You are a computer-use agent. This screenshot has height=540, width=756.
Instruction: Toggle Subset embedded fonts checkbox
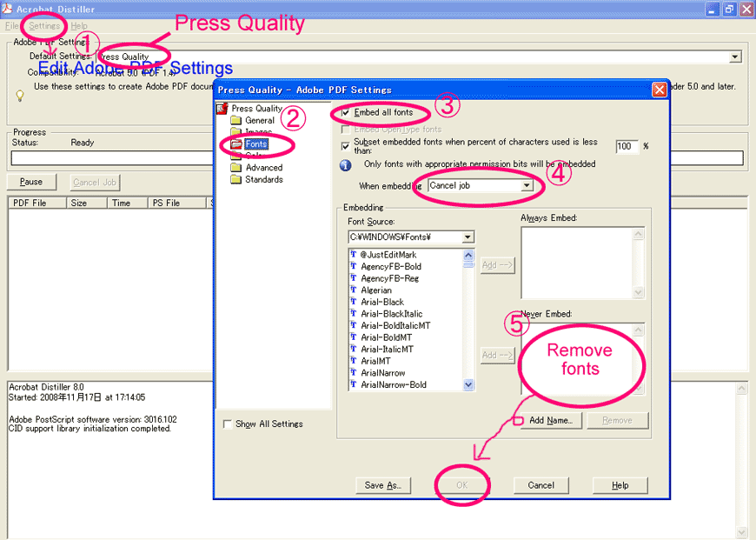346,146
